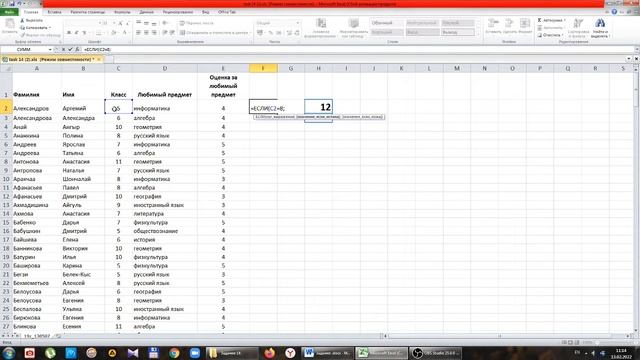
Task: Switch to Formulas (Формулы) tab
Action: pos(122,12)
